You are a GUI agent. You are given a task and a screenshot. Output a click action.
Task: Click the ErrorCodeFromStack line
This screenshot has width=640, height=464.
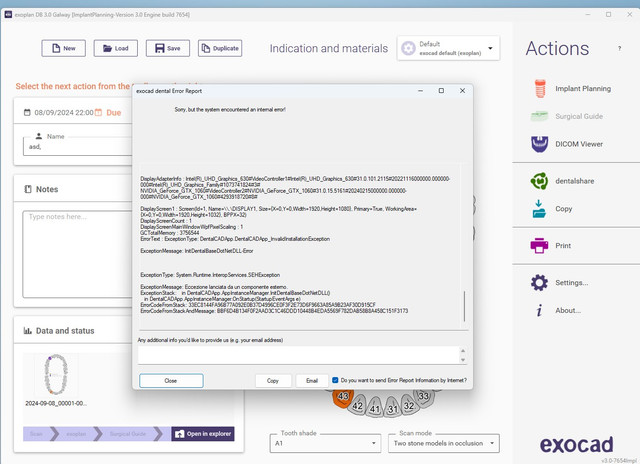coord(258,305)
